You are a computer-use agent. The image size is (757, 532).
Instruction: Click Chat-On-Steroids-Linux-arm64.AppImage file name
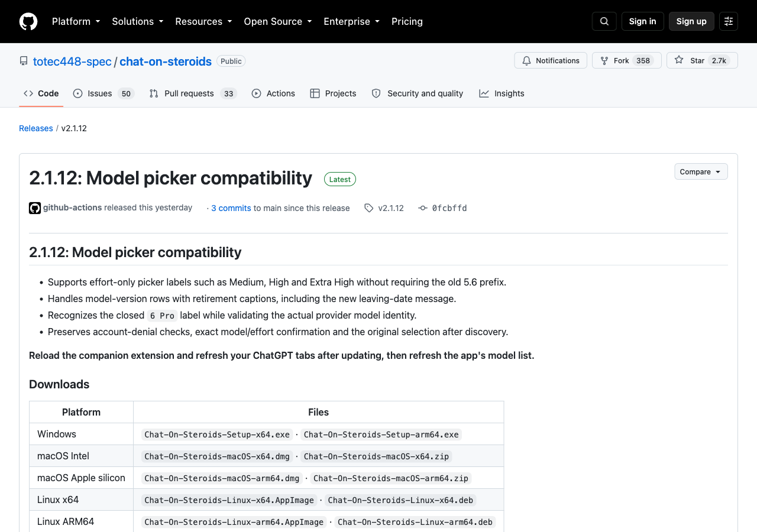pos(234,522)
